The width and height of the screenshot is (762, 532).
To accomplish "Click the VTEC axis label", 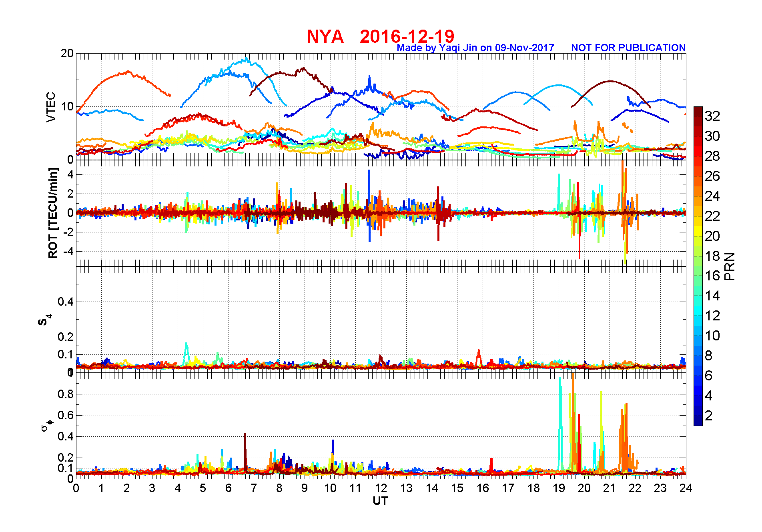I will (x=51, y=107).
